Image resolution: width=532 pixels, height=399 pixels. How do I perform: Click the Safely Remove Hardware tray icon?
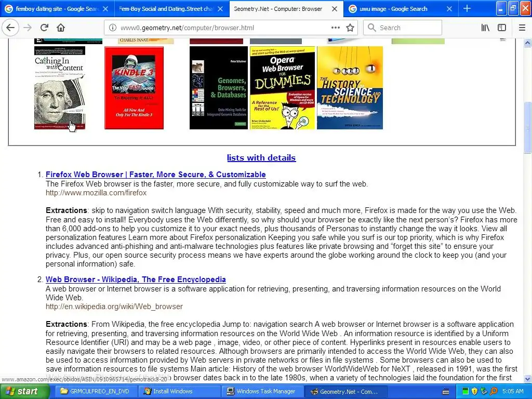pyautogui.click(x=484, y=392)
